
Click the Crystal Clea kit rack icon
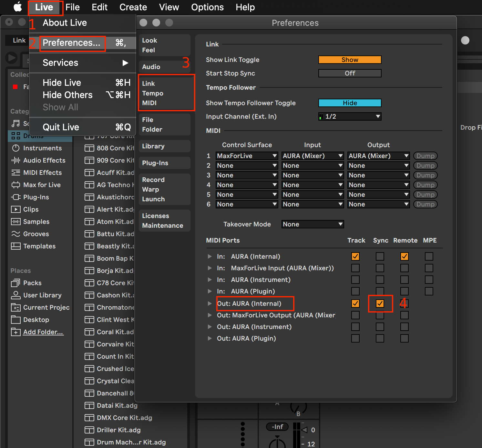[89, 381]
